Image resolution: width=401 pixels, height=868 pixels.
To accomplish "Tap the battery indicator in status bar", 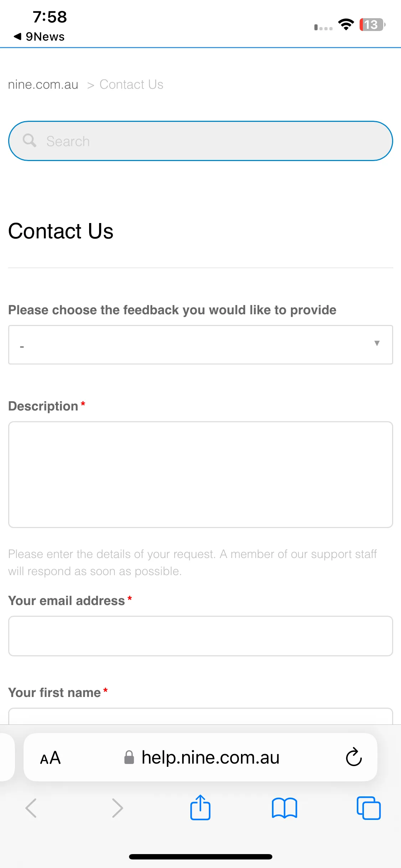I will [372, 25].
